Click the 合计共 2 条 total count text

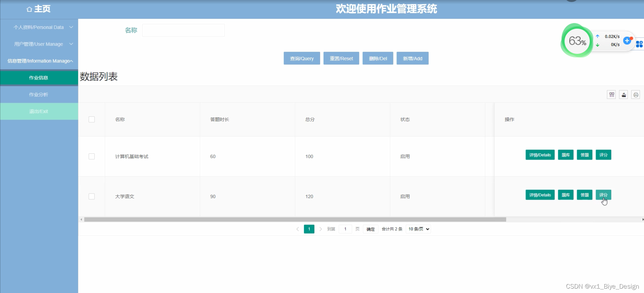[392, 229]
